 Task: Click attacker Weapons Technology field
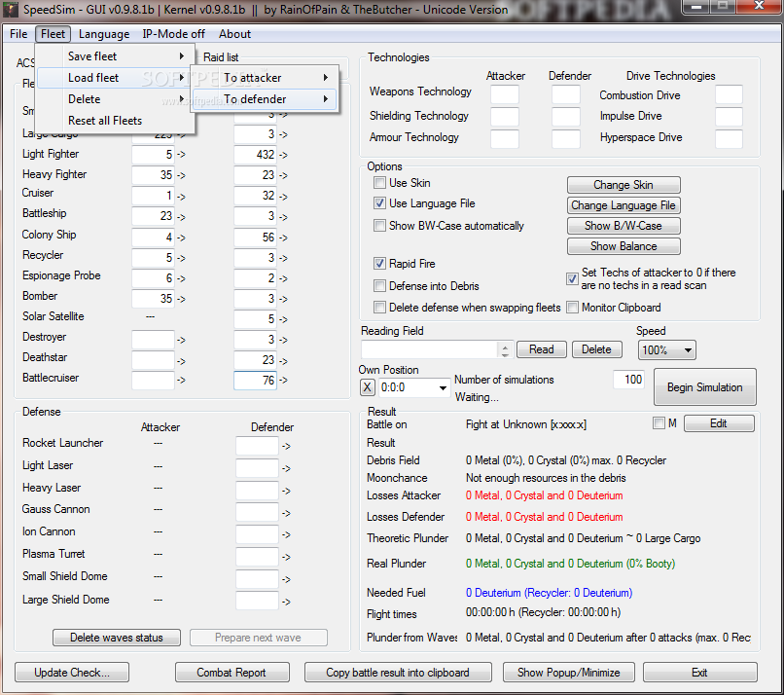click(x=505, y=94)
